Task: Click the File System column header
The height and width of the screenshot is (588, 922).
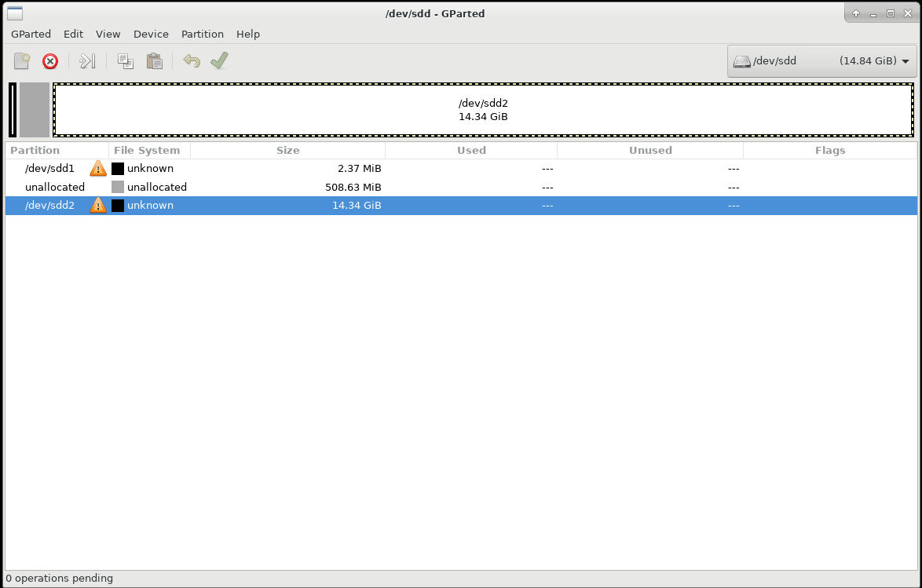Action: [x=150, y=151]
